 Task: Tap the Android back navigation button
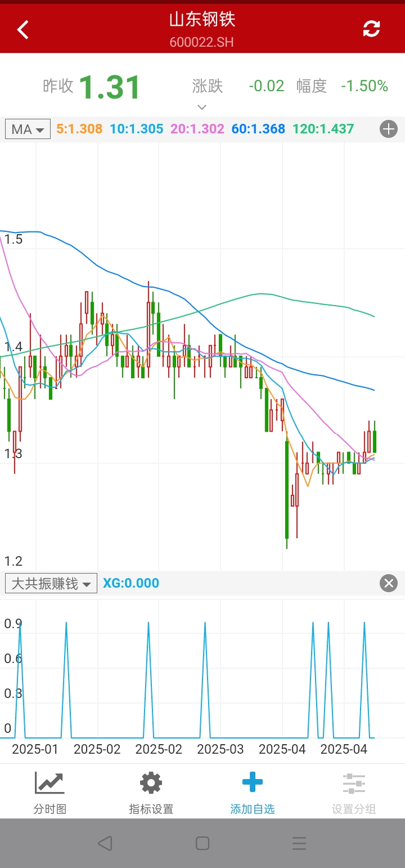coord(105,843)
